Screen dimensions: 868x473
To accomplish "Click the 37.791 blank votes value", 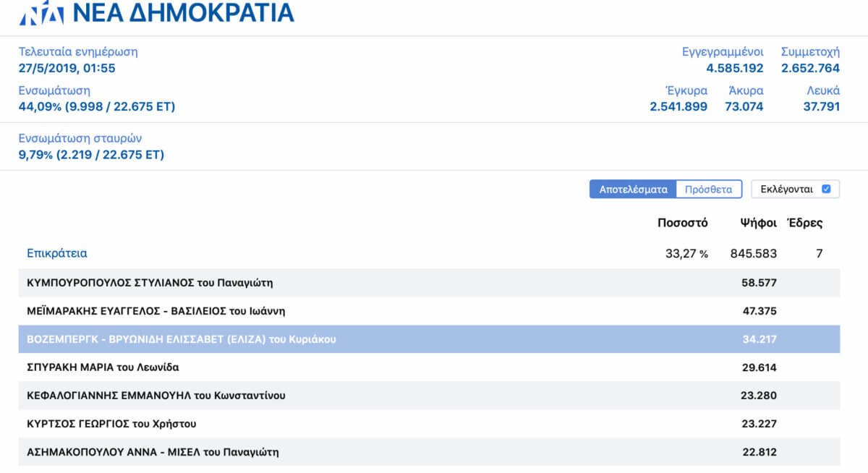I will (822, 107).
